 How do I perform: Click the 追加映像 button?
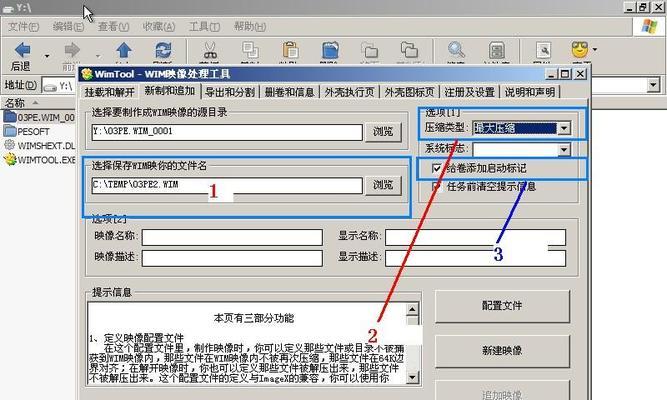point(502,391)
